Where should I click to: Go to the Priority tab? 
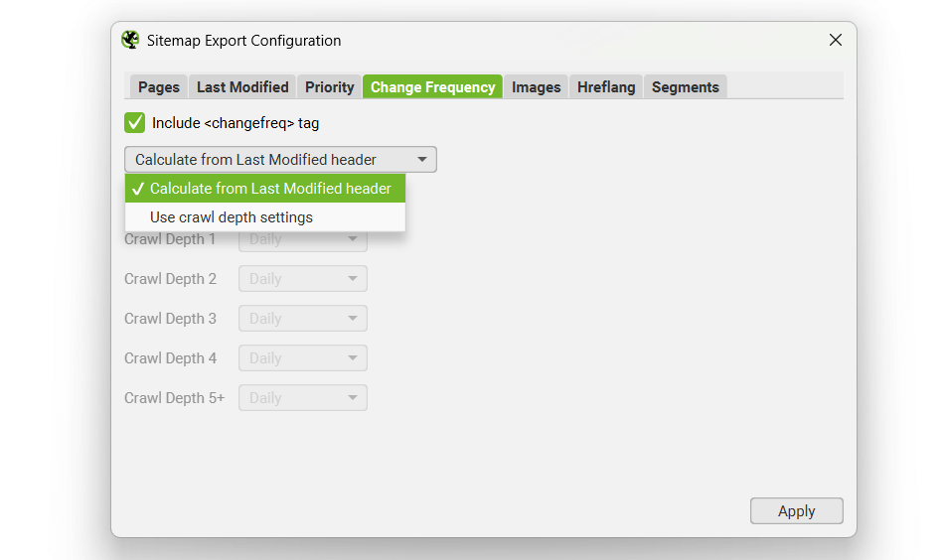330,87
